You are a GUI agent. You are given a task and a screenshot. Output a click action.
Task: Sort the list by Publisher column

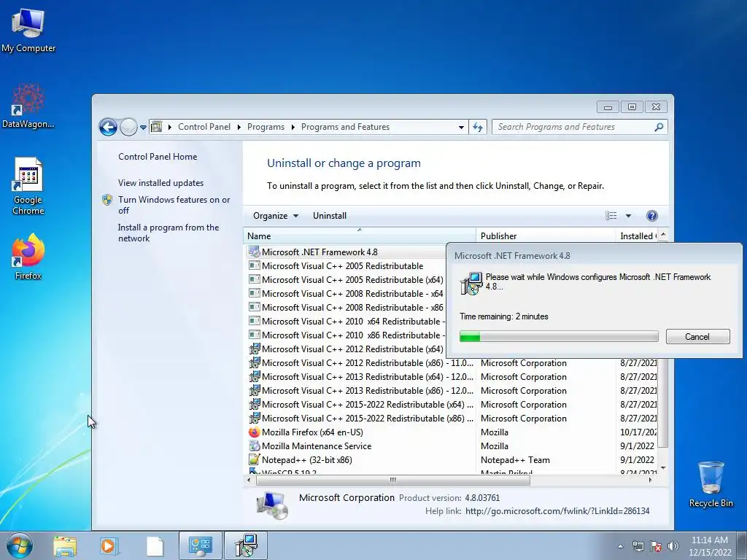coord(546,236)
